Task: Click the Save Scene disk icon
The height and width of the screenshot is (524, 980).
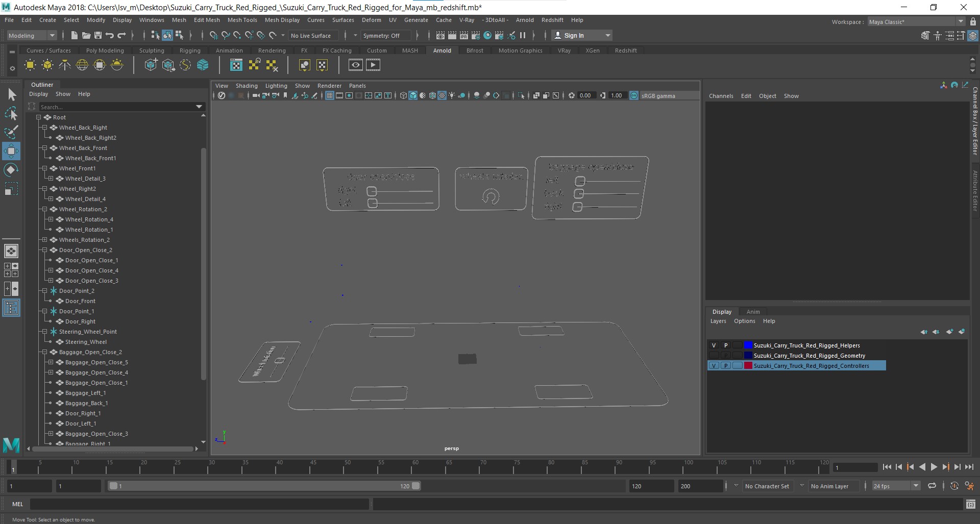Action: (97, 35)
